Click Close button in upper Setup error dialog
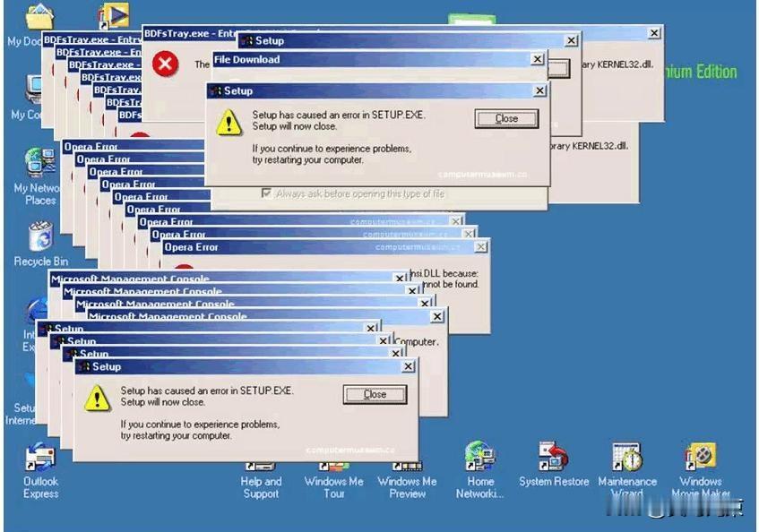759x532 pixels. tap(506, 118)
